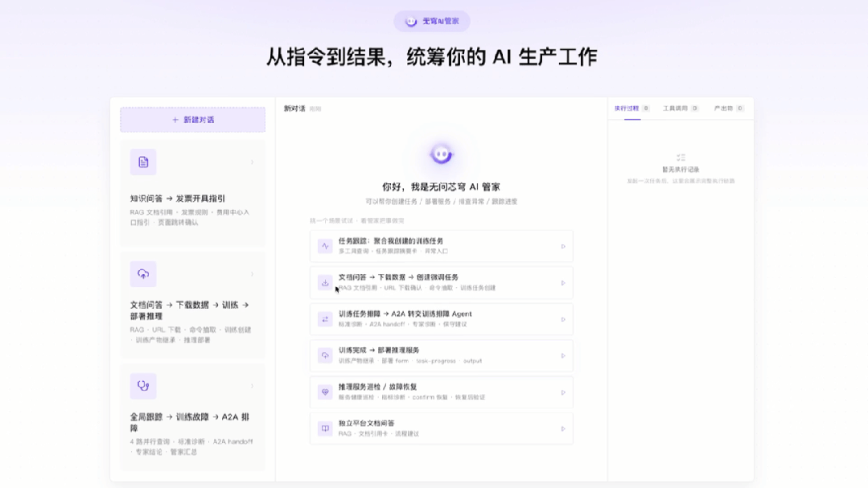Click the checklist icon above 暂无执行记录

click(x=681, y=158)
